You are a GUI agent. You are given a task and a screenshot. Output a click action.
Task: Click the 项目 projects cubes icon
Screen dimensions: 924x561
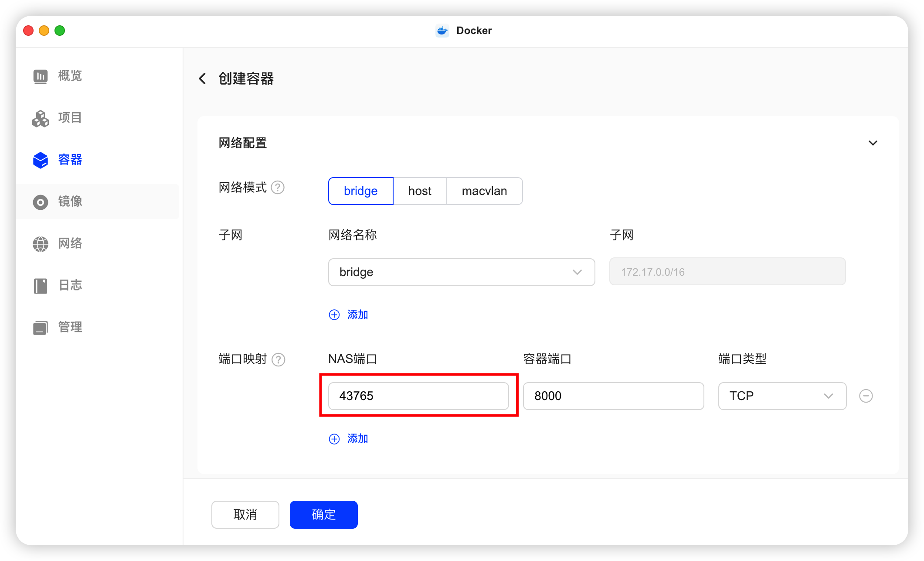[41, 118]
